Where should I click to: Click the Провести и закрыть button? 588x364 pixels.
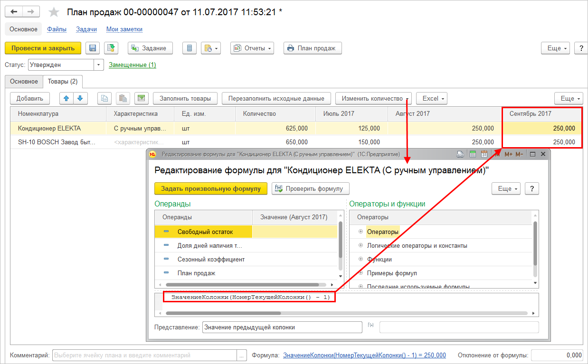tap(43, 48)
